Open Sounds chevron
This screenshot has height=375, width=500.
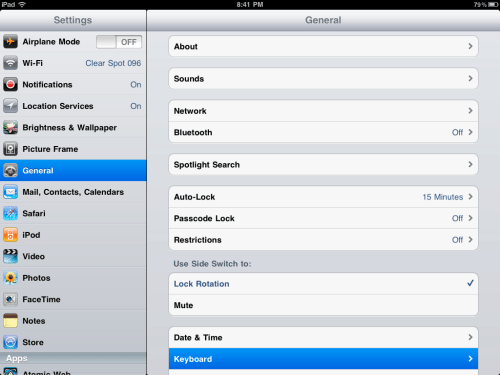(x=470, y=78)
